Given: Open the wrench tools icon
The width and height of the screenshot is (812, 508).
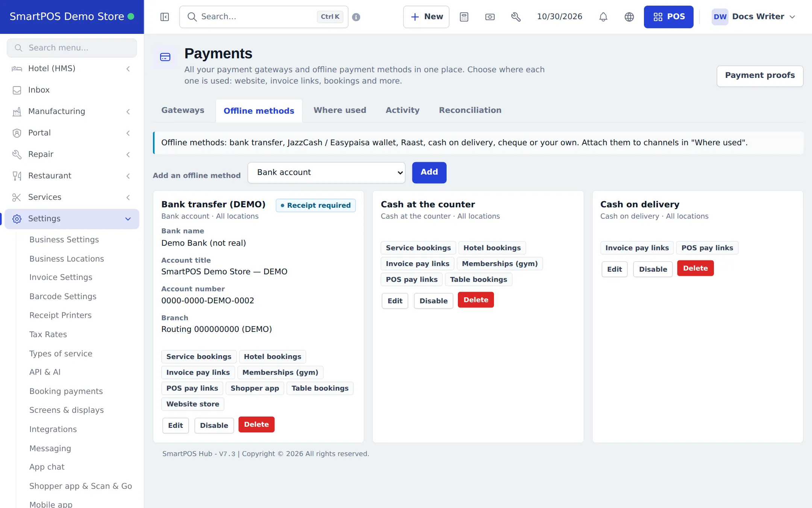Looking at the screenshot, I should [516, 17].
